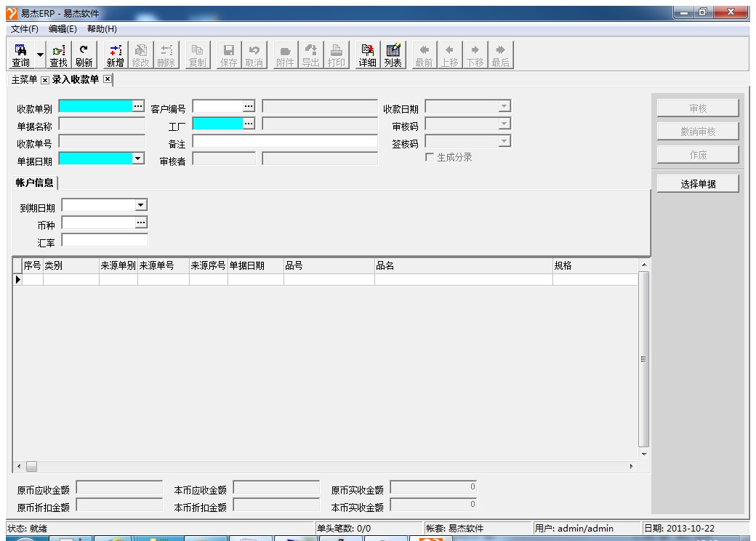Click the 选择单据 button
This screenshot has width=756, height=541.
698,184
